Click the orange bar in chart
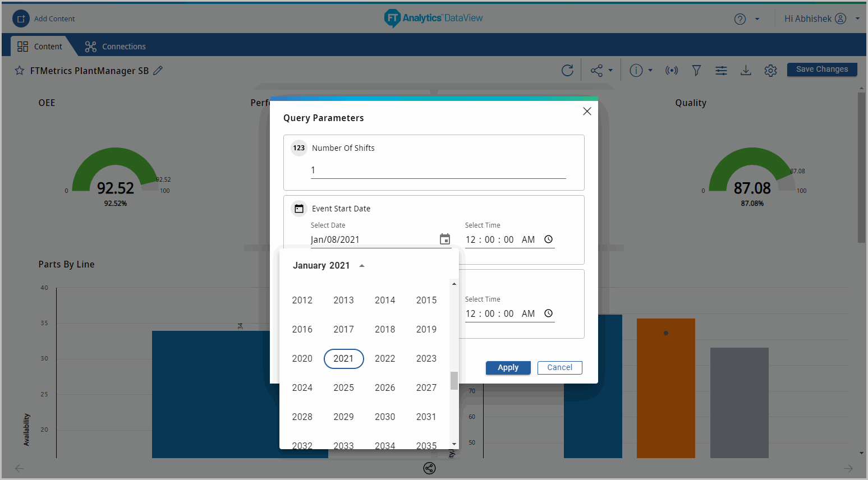This screenshot has height=480, width=868. tap(666, 388)
